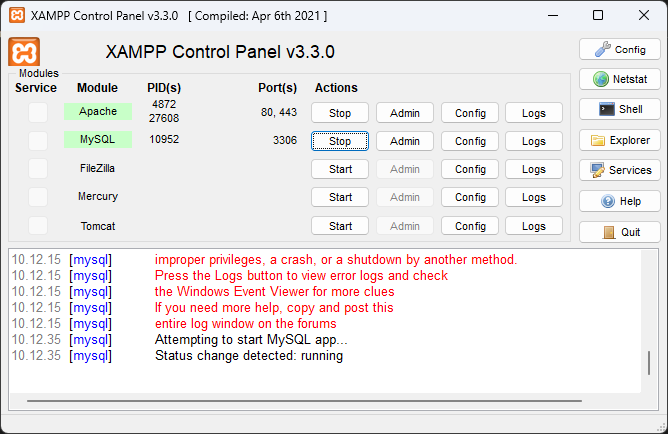Start the Tomcat module

(x=340, y=226)
